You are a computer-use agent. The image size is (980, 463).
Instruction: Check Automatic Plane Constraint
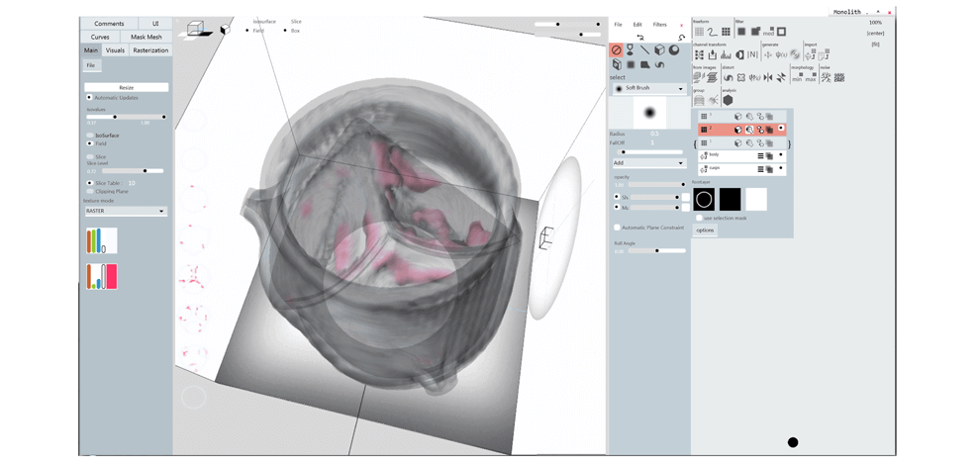(x=617, y=228)
